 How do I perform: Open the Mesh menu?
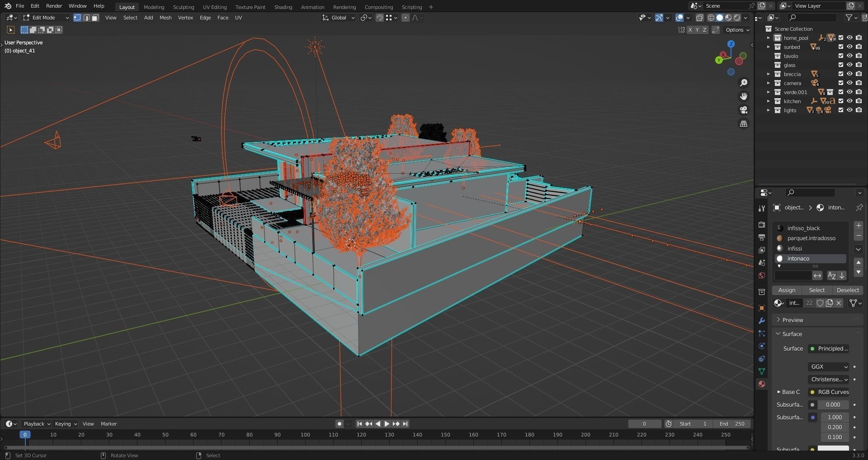coord(165,18)
